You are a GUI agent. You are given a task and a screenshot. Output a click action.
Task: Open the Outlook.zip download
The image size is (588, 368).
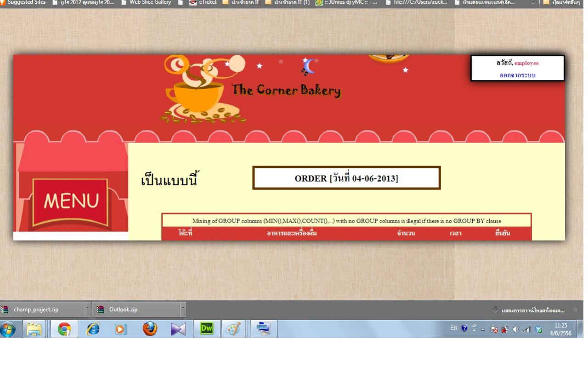coord(136,310)
